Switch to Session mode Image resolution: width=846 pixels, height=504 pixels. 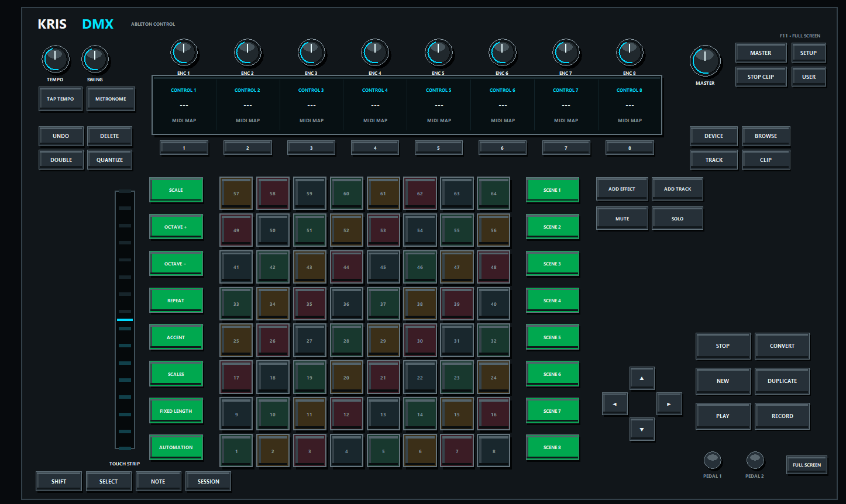208,481
